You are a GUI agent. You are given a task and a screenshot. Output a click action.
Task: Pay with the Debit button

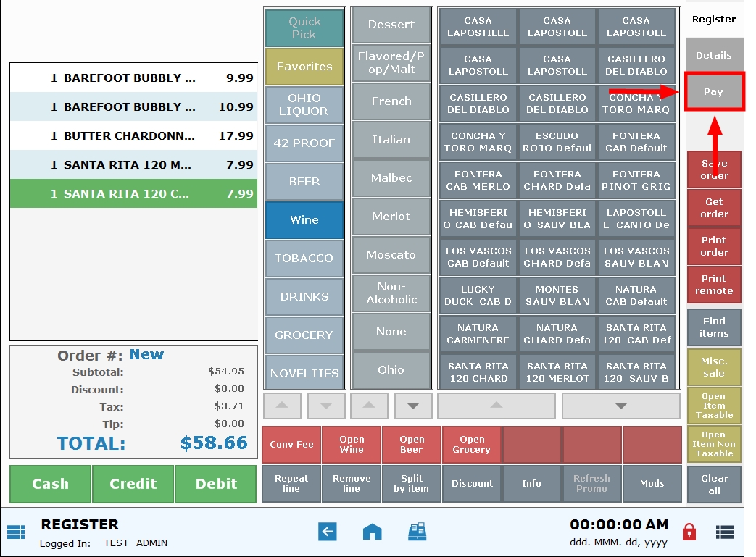[216, 484]
